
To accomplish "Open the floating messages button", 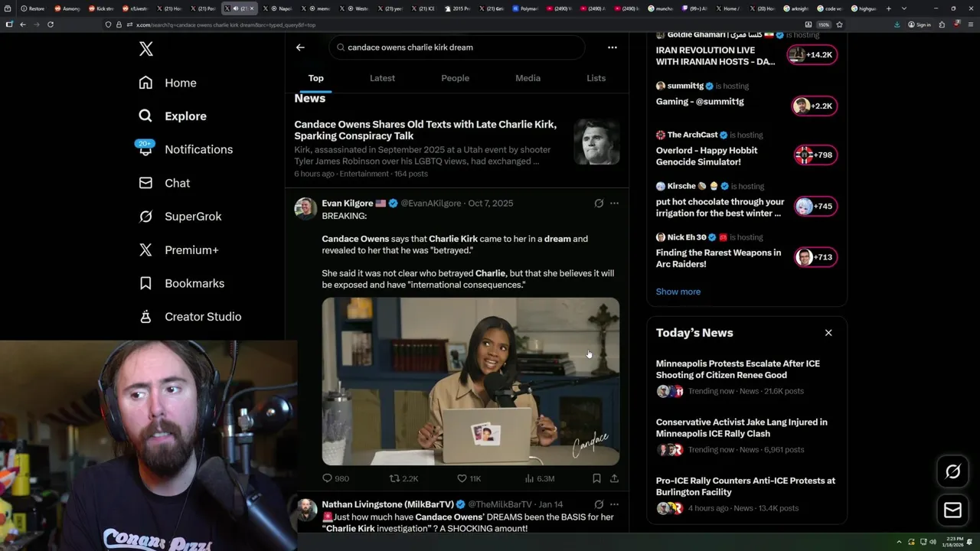I will 952,510.
